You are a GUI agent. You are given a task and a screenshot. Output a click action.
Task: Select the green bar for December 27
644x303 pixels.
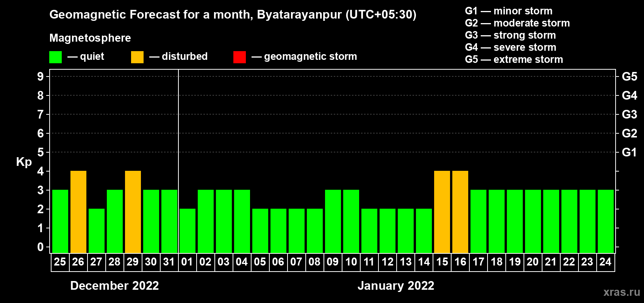[x=97, y=231]
